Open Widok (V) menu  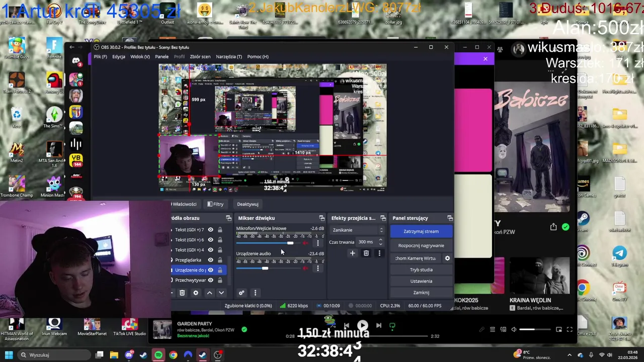(x=140, y=56)
